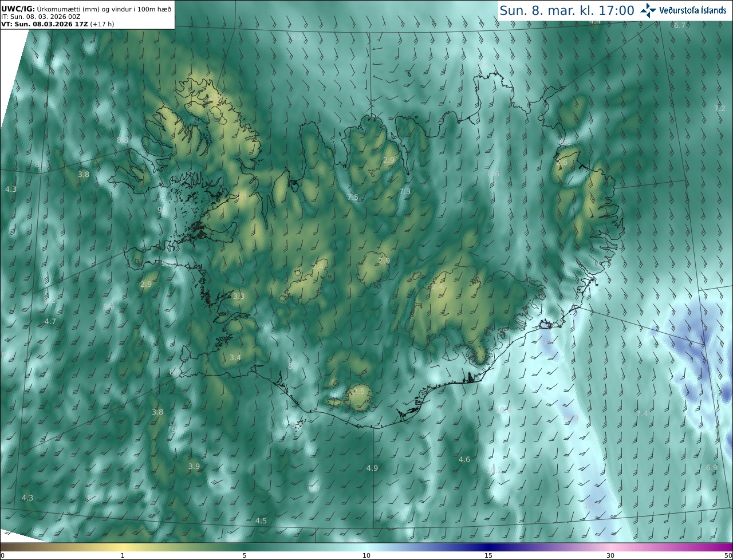
Task: Click the 5 tick on the colour scale
Action: click(x=245, y=556)
